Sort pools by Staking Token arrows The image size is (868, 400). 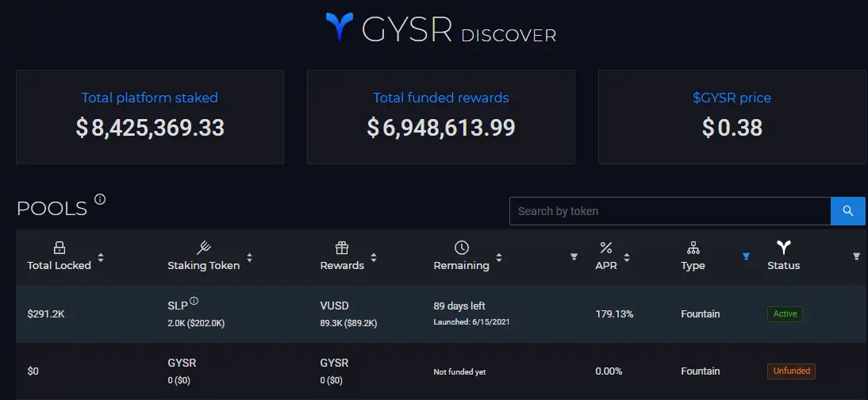coord(250,258)
